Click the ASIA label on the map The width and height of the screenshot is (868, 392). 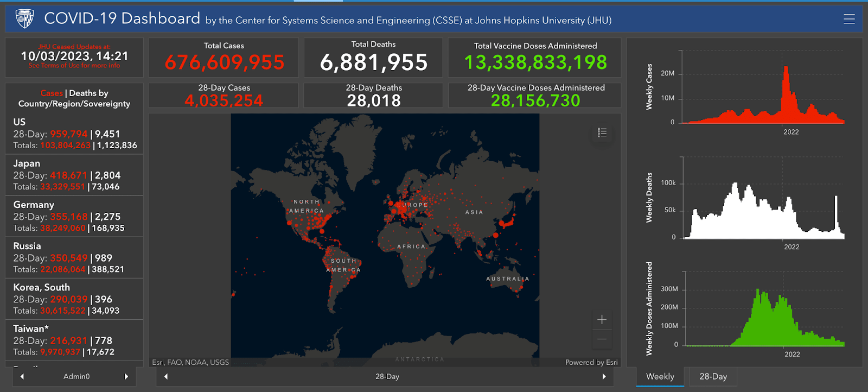(474, 212)
